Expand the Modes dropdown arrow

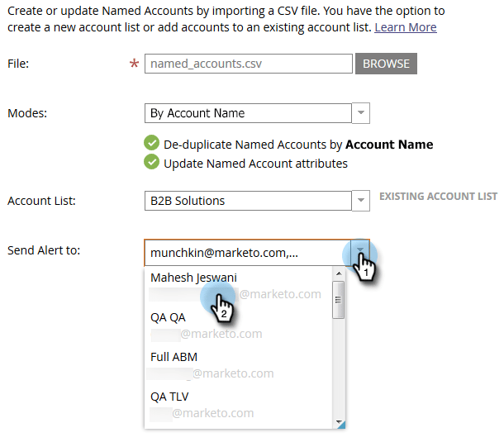[361, 113]
